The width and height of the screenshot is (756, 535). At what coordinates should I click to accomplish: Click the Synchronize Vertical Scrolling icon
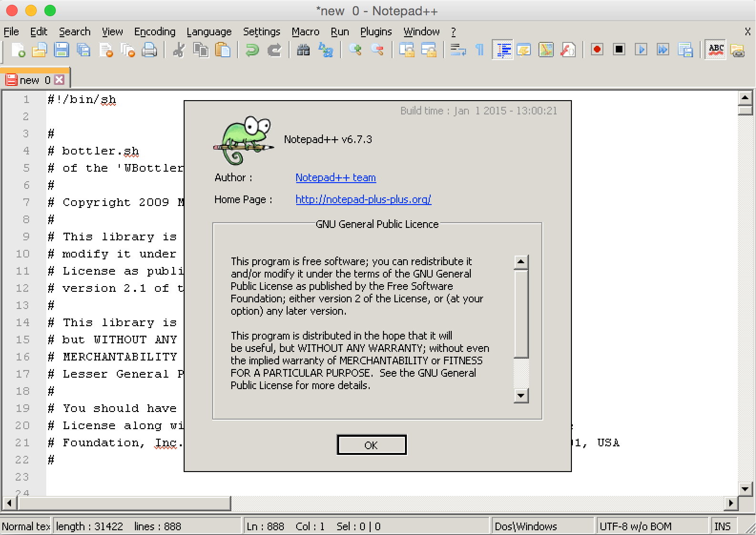pos(407,50)
